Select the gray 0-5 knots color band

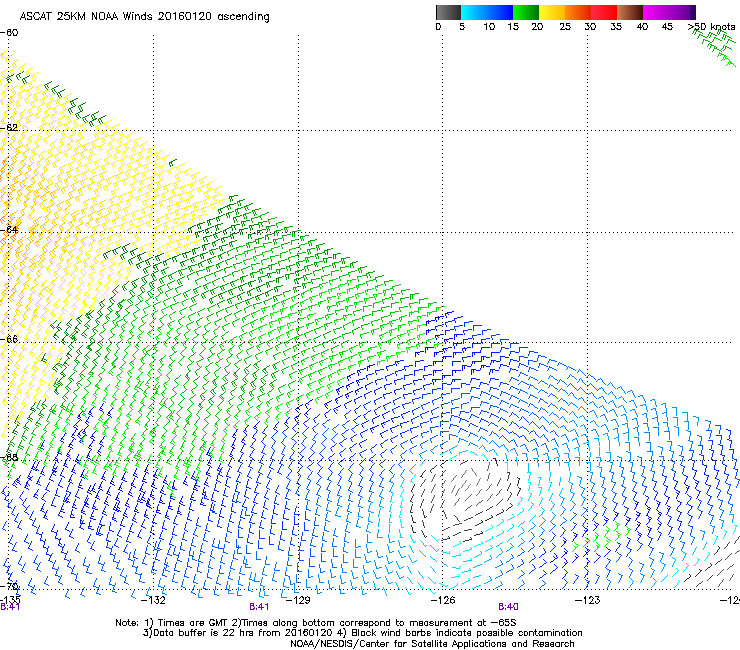pos(448,12)
